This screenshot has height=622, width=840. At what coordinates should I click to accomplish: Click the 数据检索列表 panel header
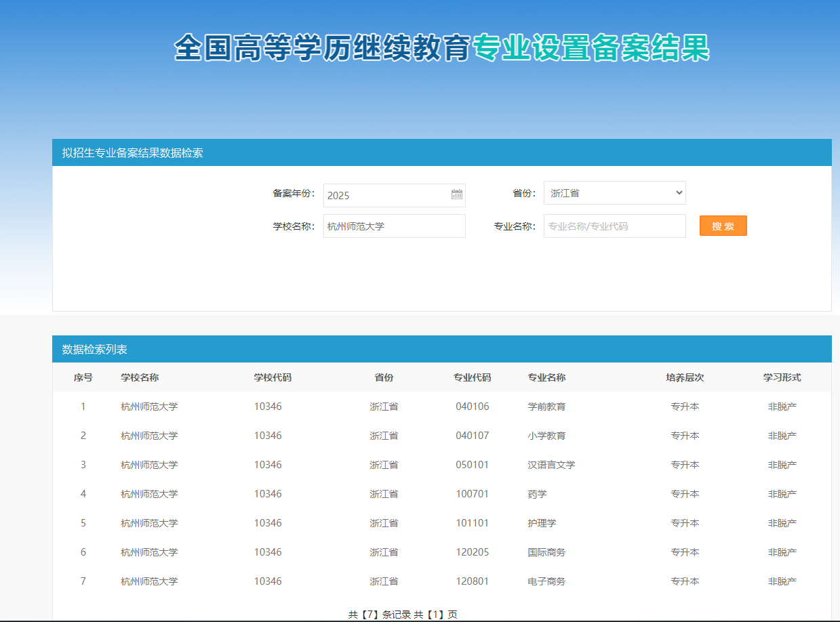pyautogui.click(x=95, y=350)
